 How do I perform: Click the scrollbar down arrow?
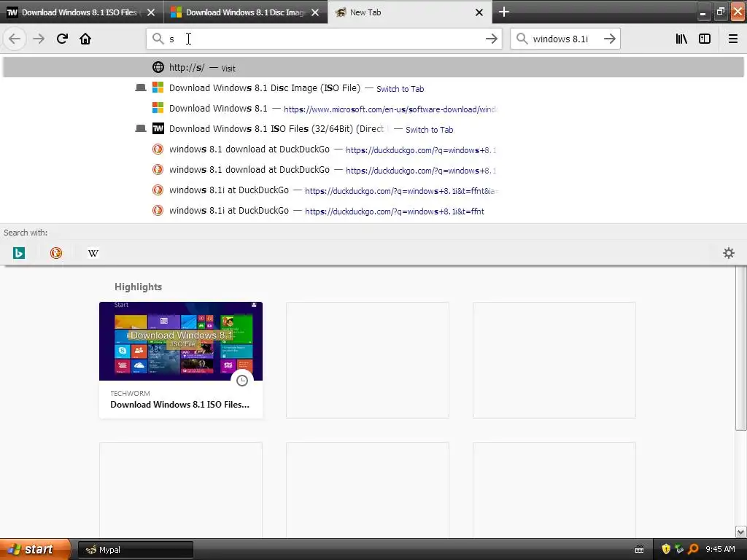click(x=740, y=532)
